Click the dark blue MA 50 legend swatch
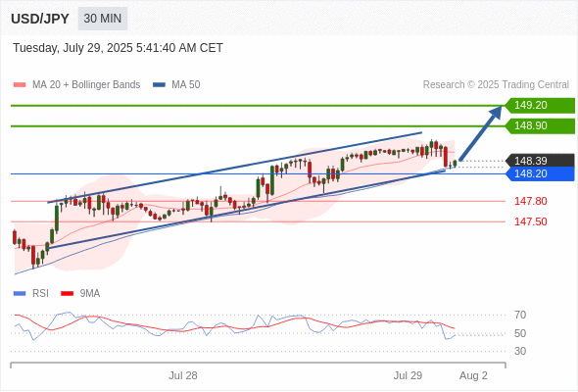 [x=159, y=85]
